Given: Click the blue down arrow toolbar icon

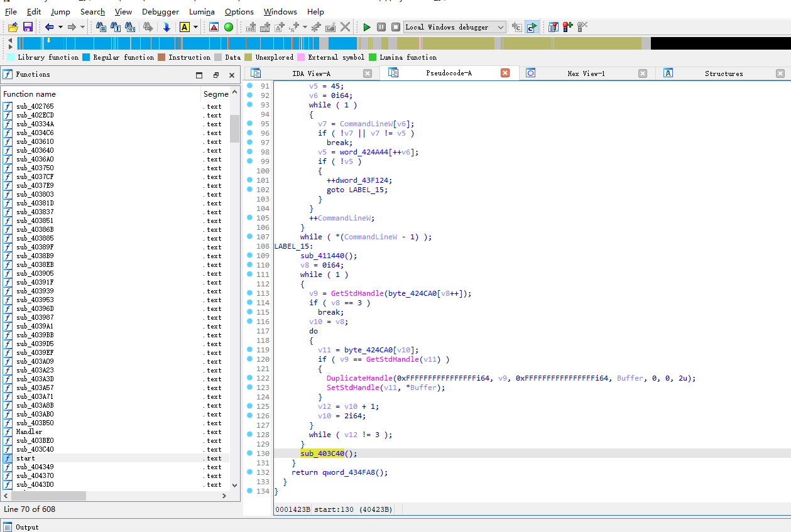Looking at the screenshot, I should 166,27.
